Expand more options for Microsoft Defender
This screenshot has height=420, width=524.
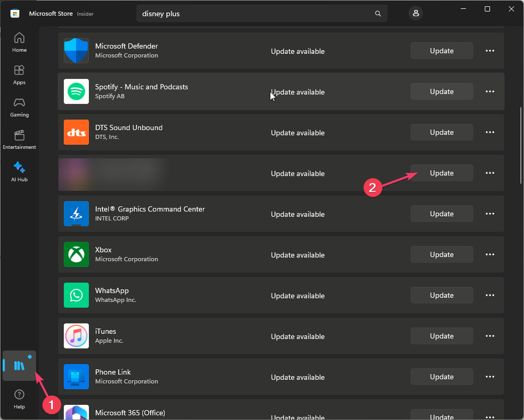coord(490,51)
